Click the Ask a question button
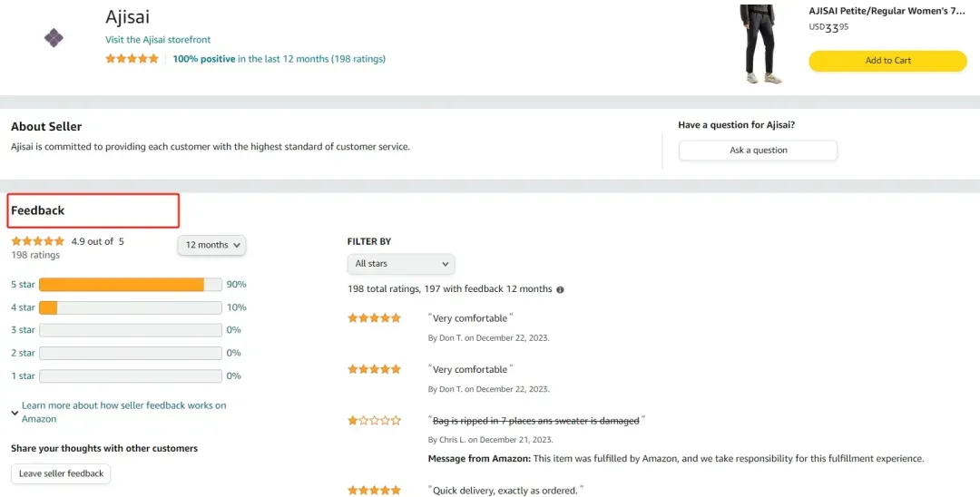The height and width of the screenshot is (497, 980). [x=758, y=151]
